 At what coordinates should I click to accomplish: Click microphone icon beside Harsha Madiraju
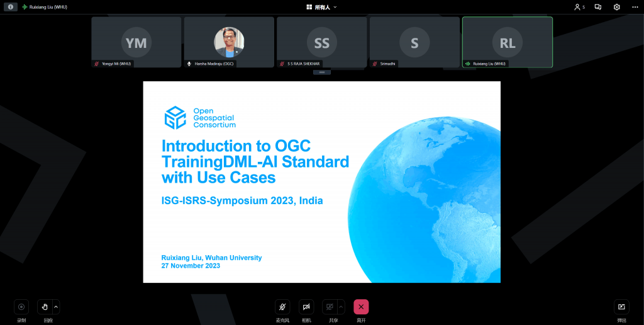(x=189, y=64)
